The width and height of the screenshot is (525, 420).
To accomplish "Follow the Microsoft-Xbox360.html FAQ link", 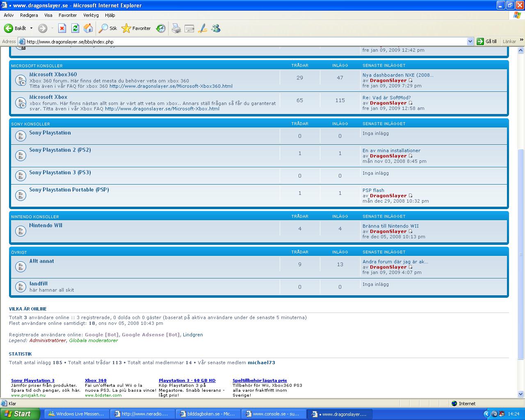I will [171, 86].
